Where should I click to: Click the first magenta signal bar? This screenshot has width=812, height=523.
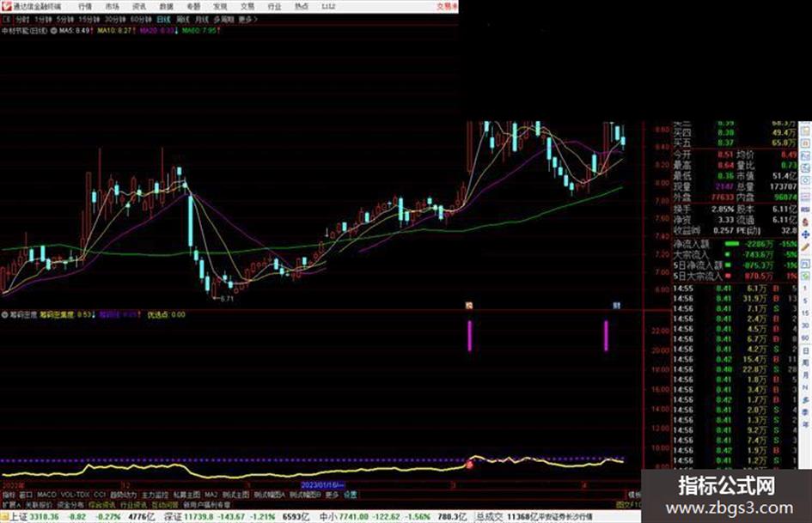(470, 336)
